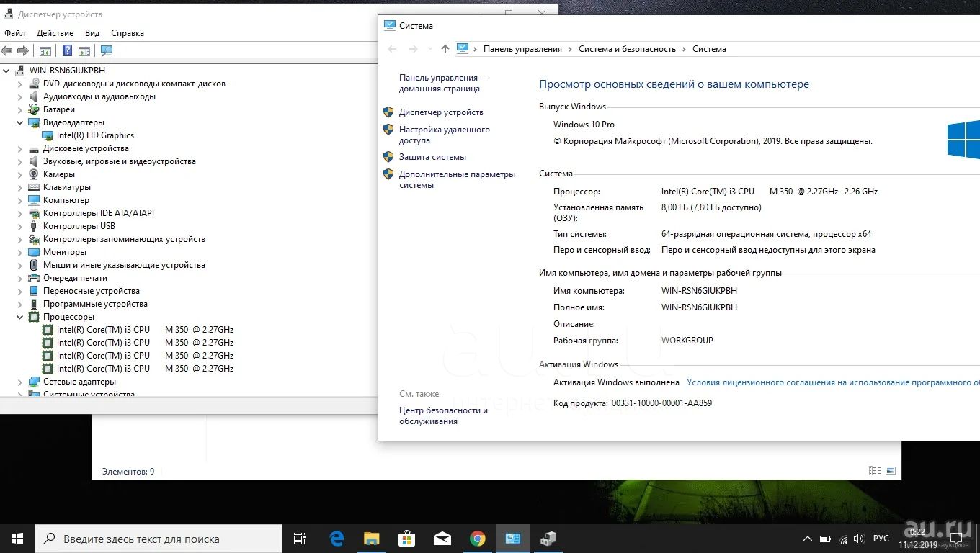
Task: Click the network Wi-Fi tray icon
Action: [844, 539]
